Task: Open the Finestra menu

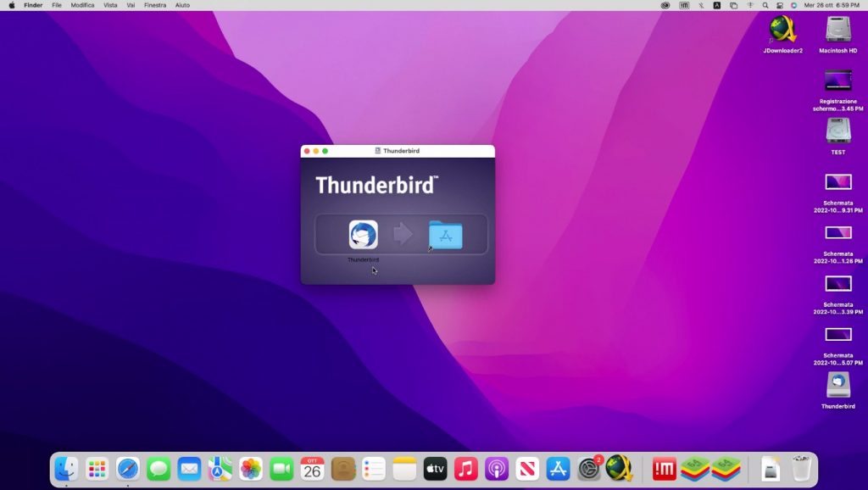Action: click(155, 5)
